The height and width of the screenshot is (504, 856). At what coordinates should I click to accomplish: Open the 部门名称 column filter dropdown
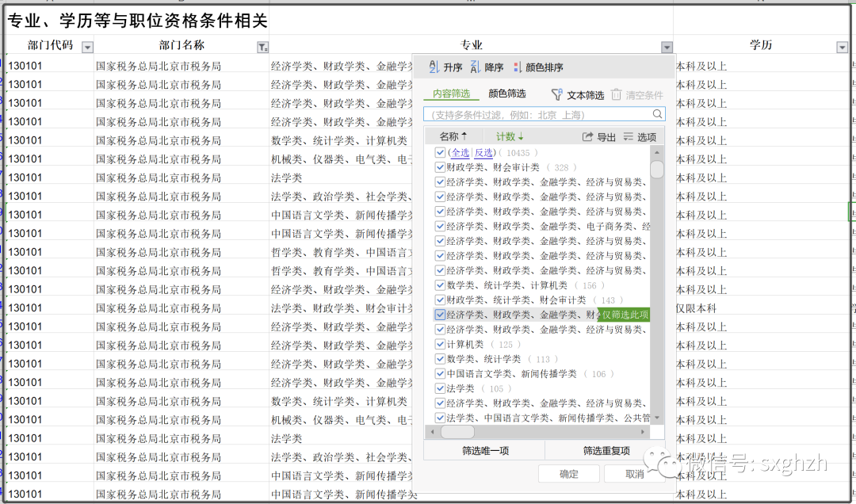click(x=262, y=48)
